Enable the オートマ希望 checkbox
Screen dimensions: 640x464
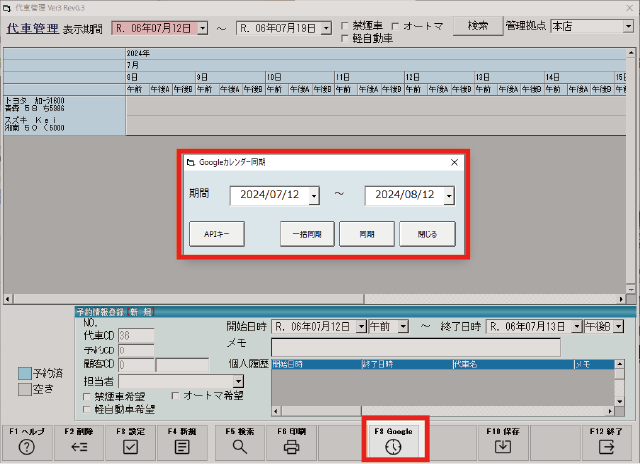(x=175, y=396)
